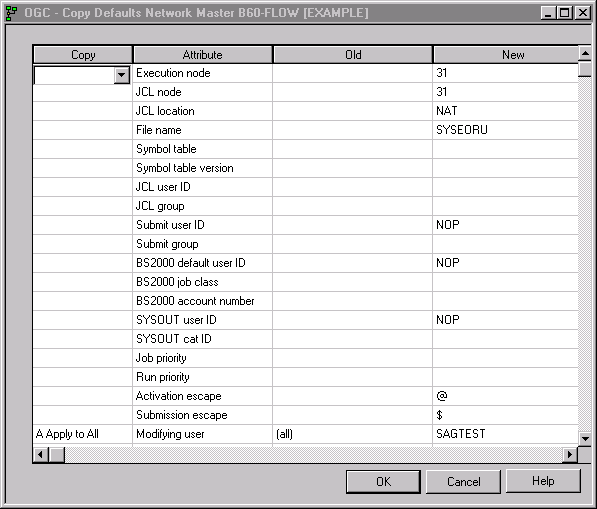Click the Old column header
The width and height of the screenshot is (597, 509).
point(353,54)
